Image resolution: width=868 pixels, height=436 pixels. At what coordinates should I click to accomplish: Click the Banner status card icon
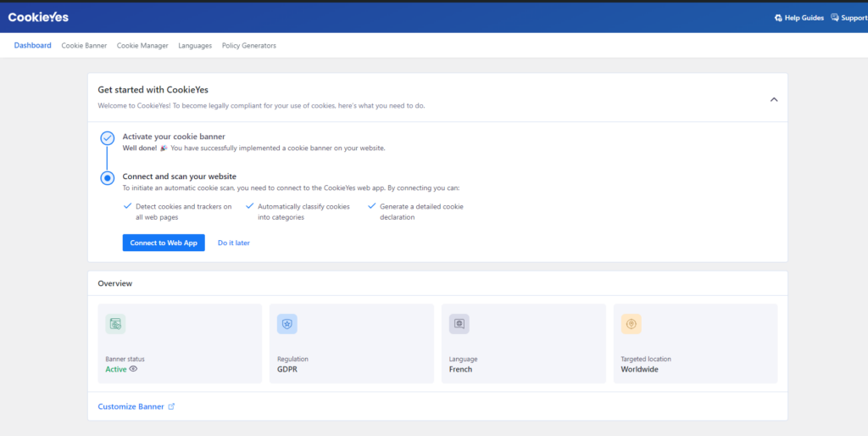115,324
